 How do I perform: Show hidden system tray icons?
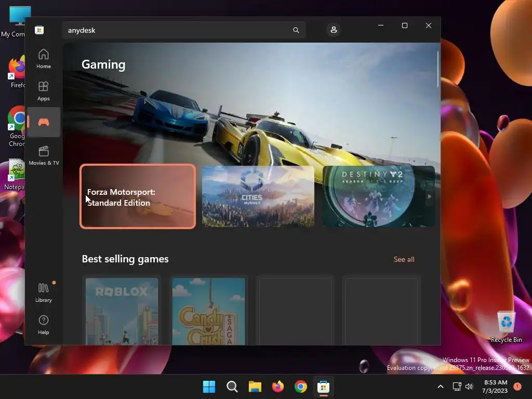point(441,387)
